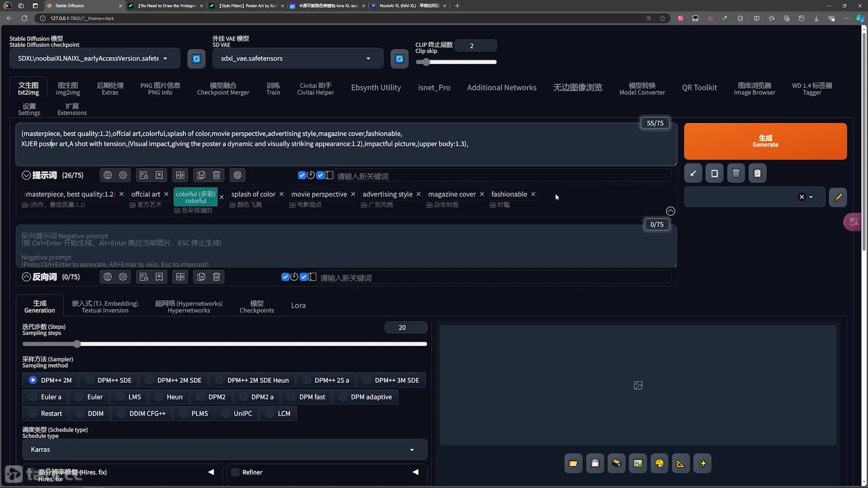Choose the DDIM sampling method

(x=90, y=413)
